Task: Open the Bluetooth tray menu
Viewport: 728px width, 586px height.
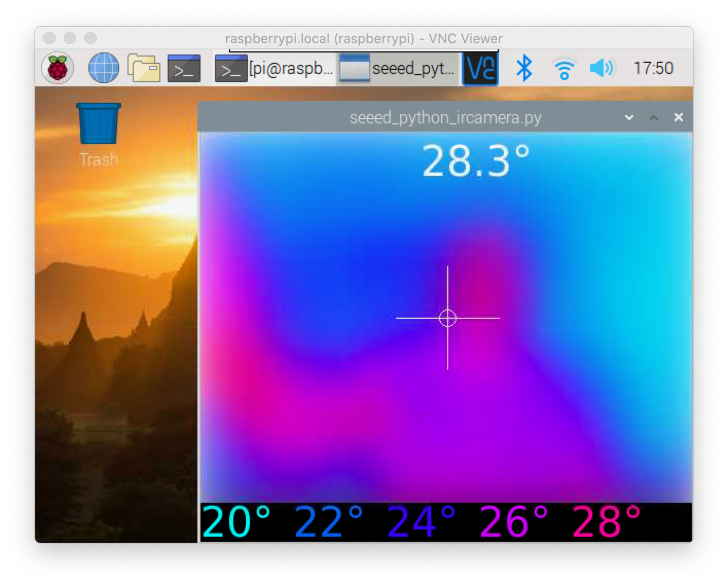Action: [523, 68]
